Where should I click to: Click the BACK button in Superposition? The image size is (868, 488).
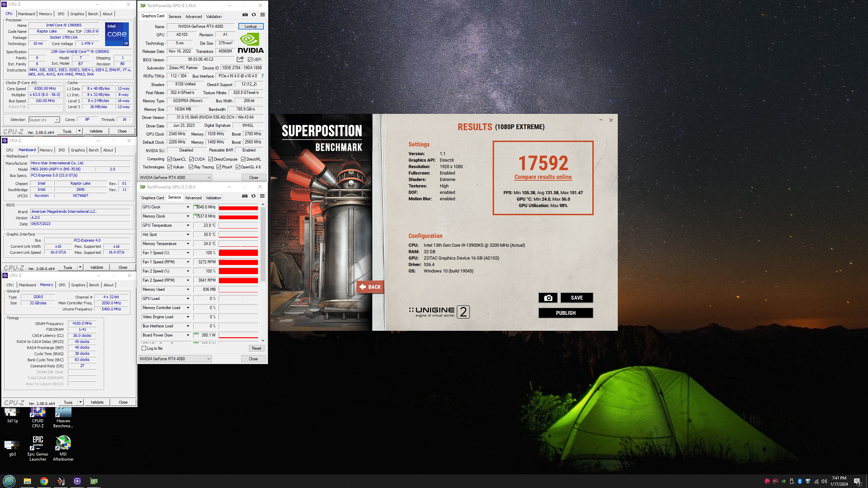point(370,287)
